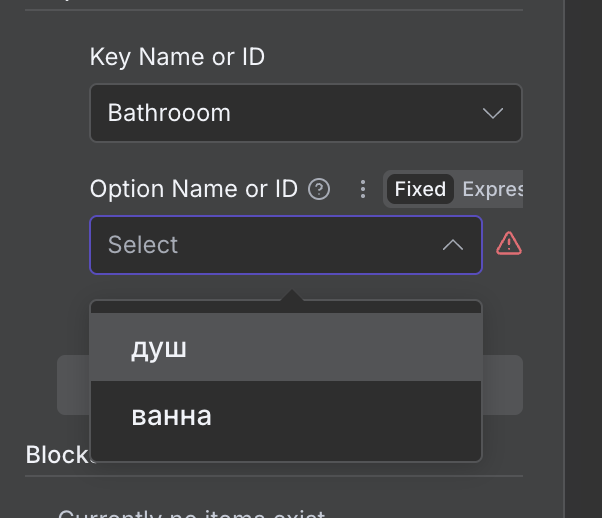Click the Bathrooom text in the key field
The width and height of the screenshot is (602, 518).
click(x=169, y=113)
